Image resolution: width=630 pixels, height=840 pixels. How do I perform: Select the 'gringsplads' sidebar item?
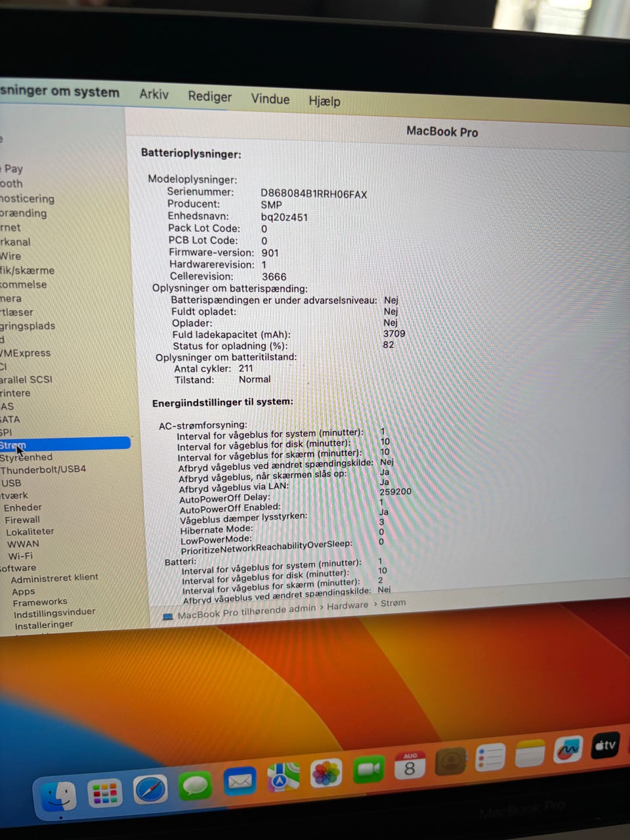[28, 325]
